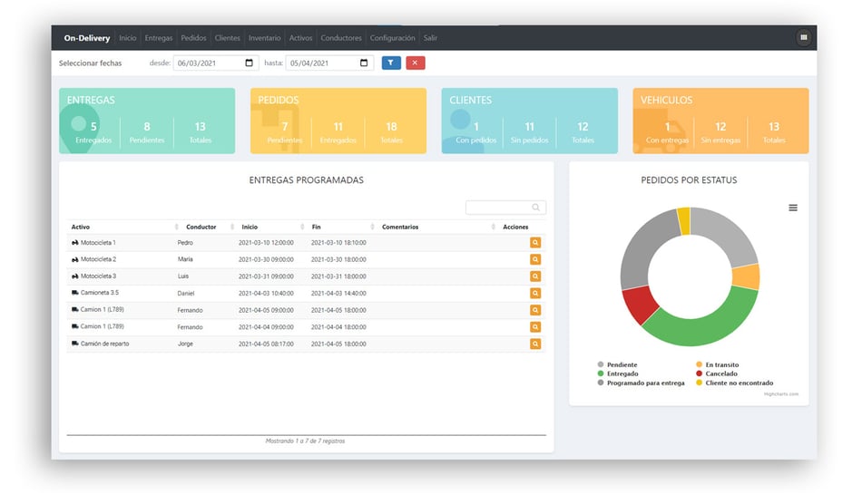This screenshot has width=862, height=504.
Task: View details for Camioneta 3.5 delivery
Action: pos(535,293)
